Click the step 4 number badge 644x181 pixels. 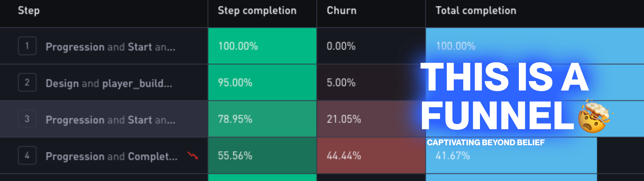click(x=27, y=156)
